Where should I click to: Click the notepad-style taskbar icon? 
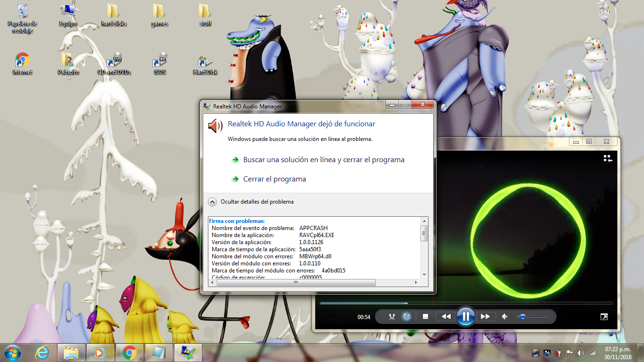(159, 352)
